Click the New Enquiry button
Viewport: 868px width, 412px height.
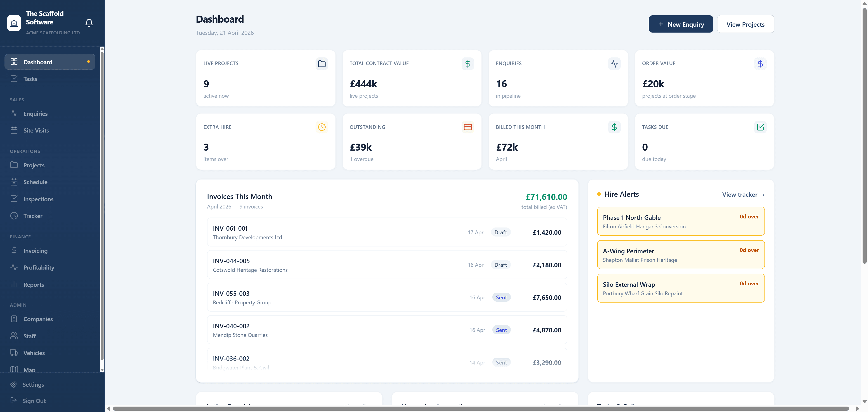coord(681,24)
